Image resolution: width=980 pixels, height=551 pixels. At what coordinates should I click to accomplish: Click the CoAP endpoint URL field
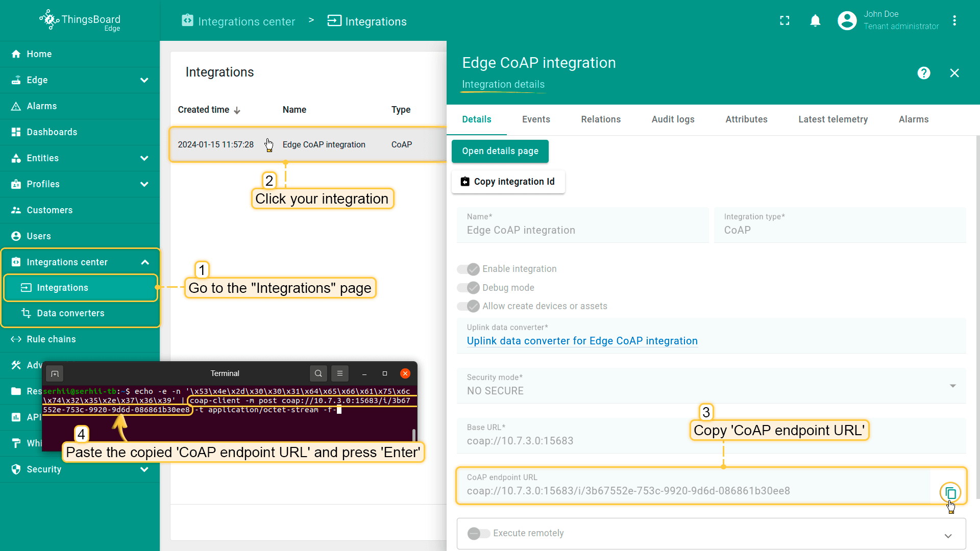click(x=693, y=486)
